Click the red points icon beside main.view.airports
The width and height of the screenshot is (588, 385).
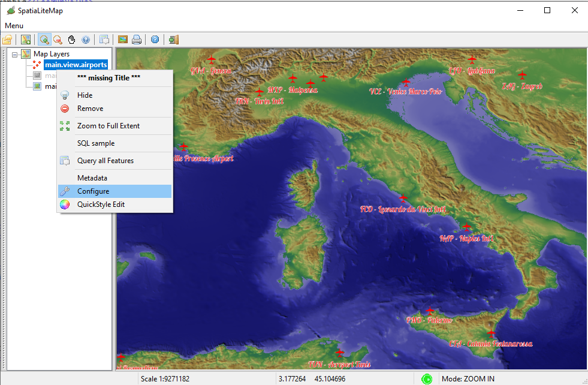click(x=37, y=65)
